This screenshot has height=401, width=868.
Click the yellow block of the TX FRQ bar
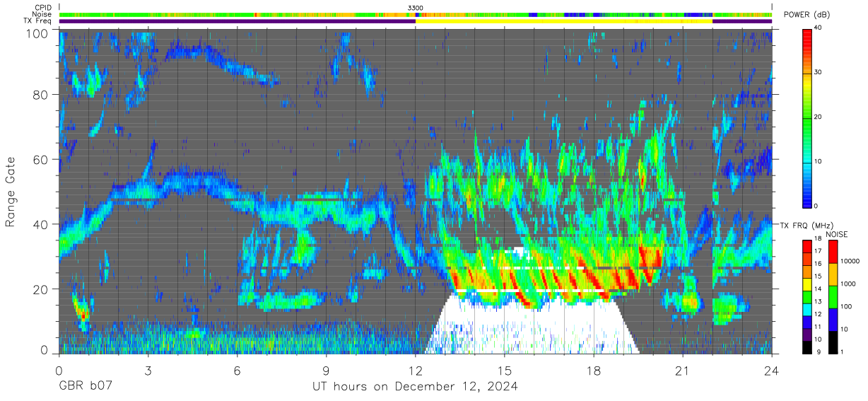807,284
